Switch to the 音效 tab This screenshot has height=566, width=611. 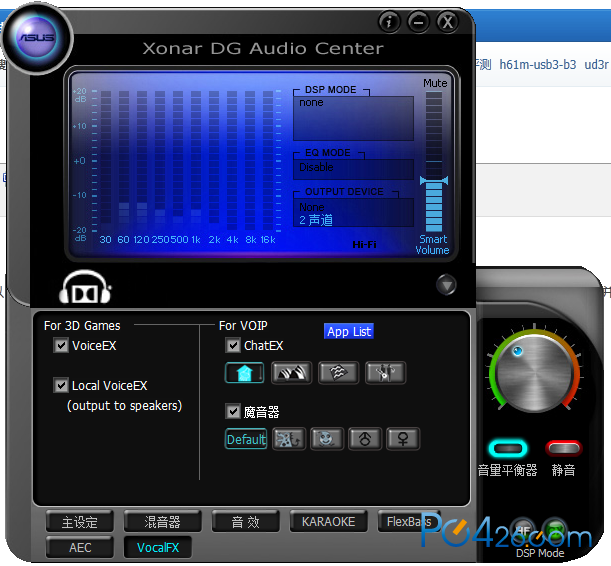coord(245,521)
